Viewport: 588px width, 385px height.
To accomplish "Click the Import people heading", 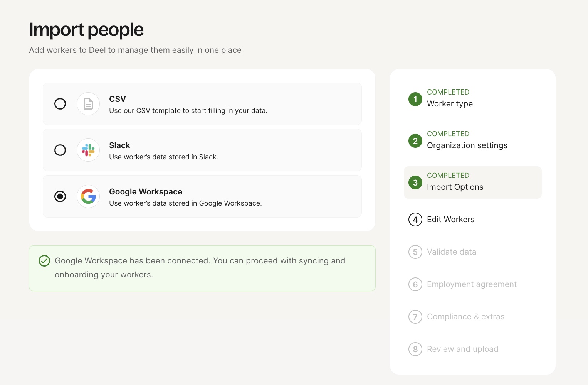I will coord(86,30).
